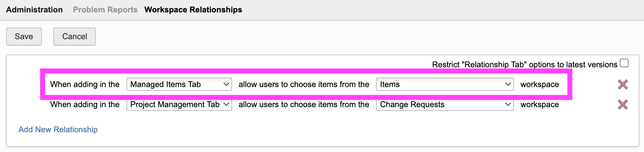644x152 pixels.
Task: Open the Managed Items Tab dropdown
Action: tap(179, 84)
